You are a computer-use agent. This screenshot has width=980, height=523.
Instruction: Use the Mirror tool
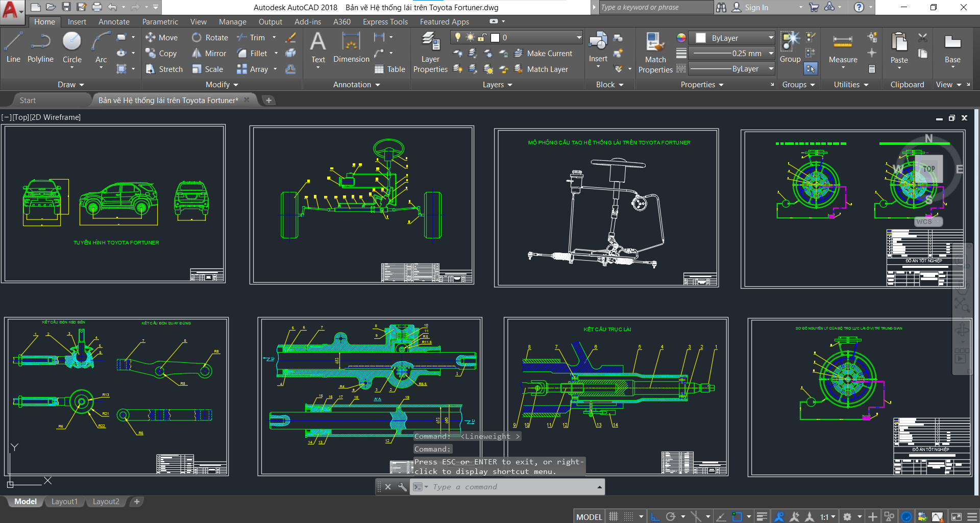[x=209, y=53]
